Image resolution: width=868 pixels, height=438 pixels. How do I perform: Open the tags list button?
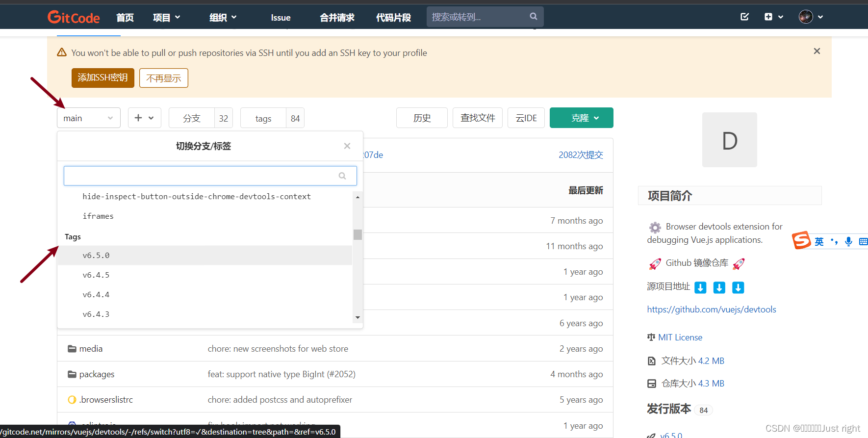[x=272, y=118]
